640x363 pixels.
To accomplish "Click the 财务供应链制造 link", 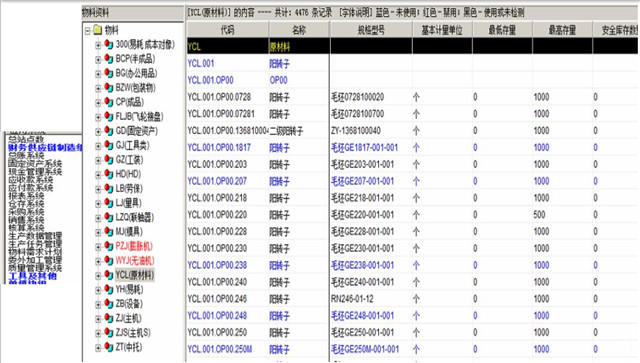I will point(45,147).
